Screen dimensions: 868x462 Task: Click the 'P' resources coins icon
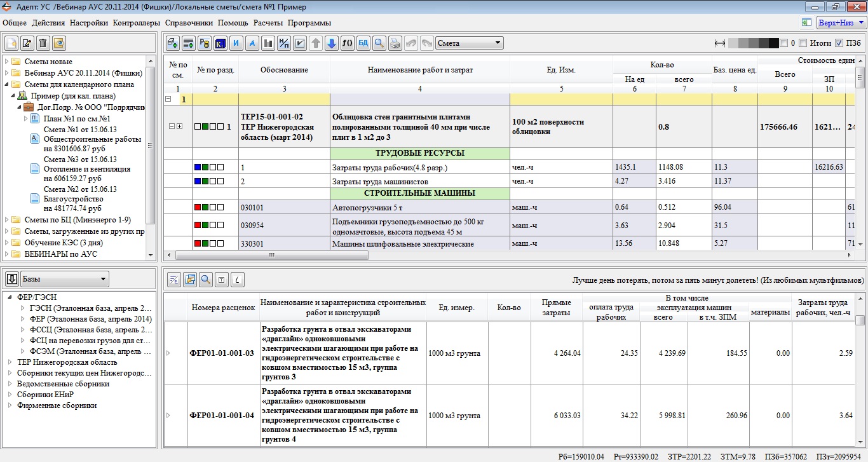pyautogui.click(x=205, y=43)
